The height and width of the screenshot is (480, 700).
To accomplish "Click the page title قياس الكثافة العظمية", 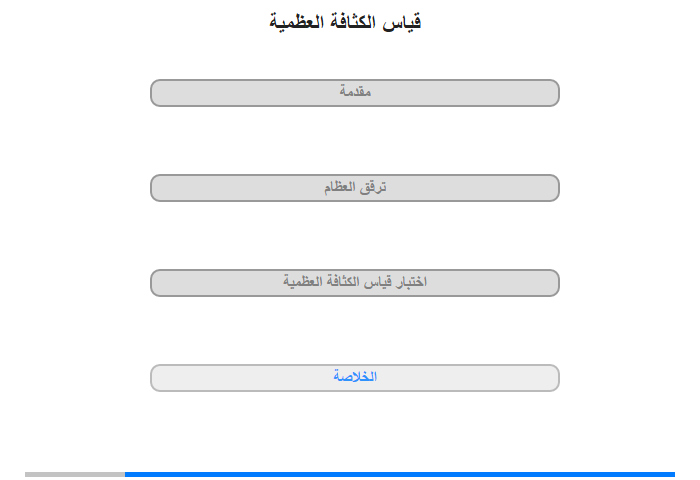I will [345, 21].
